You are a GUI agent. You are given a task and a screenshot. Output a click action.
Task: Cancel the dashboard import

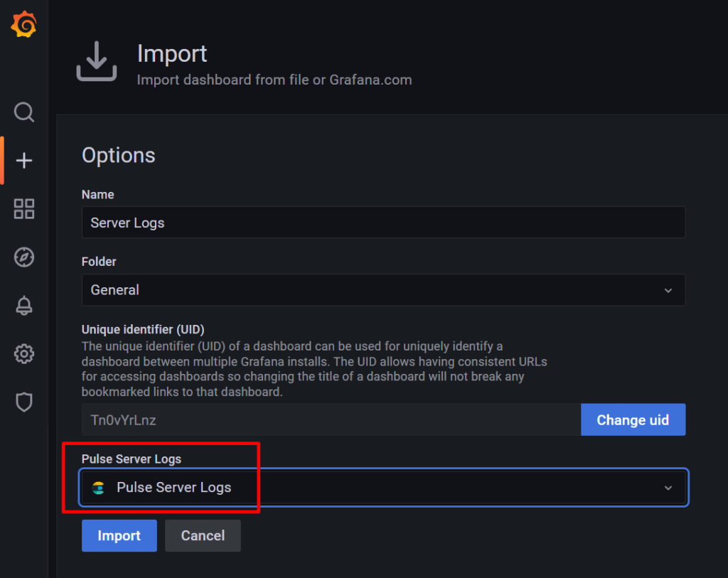(203, 536)
